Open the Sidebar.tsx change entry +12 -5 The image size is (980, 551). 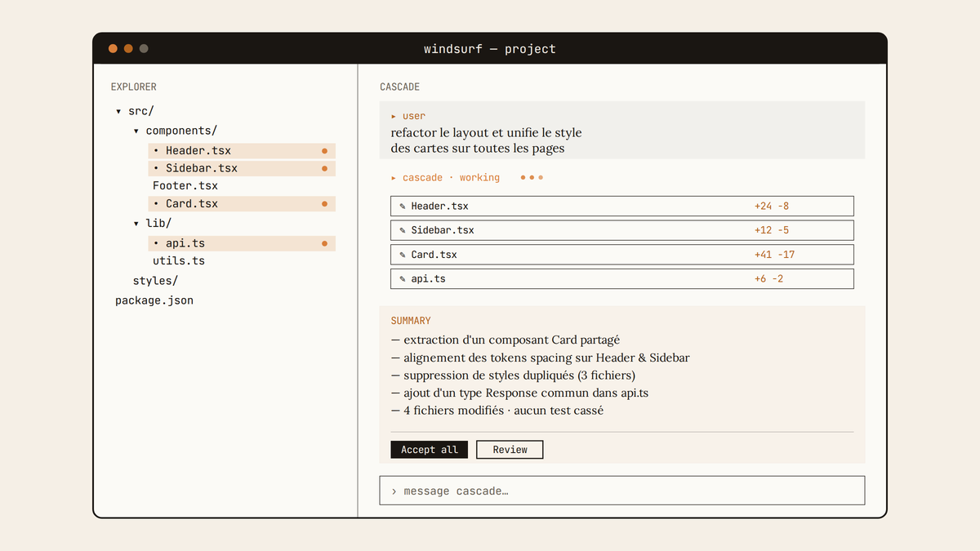tap(622, 230)
